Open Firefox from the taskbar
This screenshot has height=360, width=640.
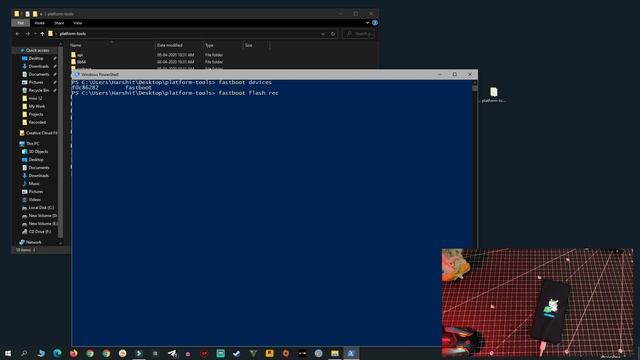(73, 353)
